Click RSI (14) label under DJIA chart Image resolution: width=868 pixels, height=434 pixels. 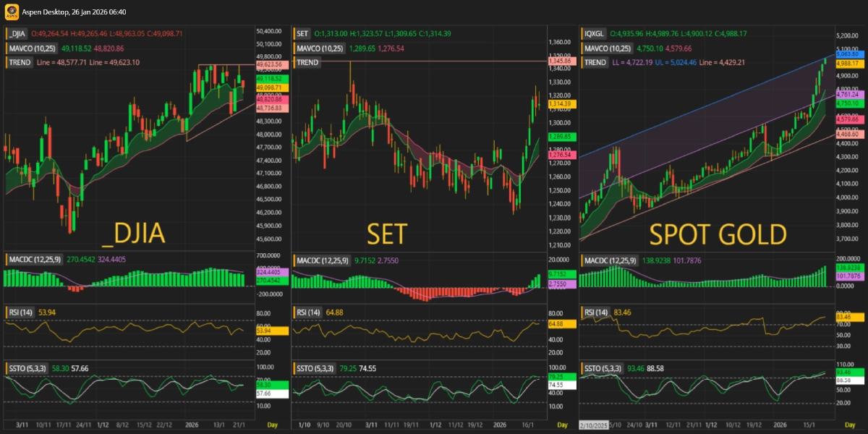[22, 312]
